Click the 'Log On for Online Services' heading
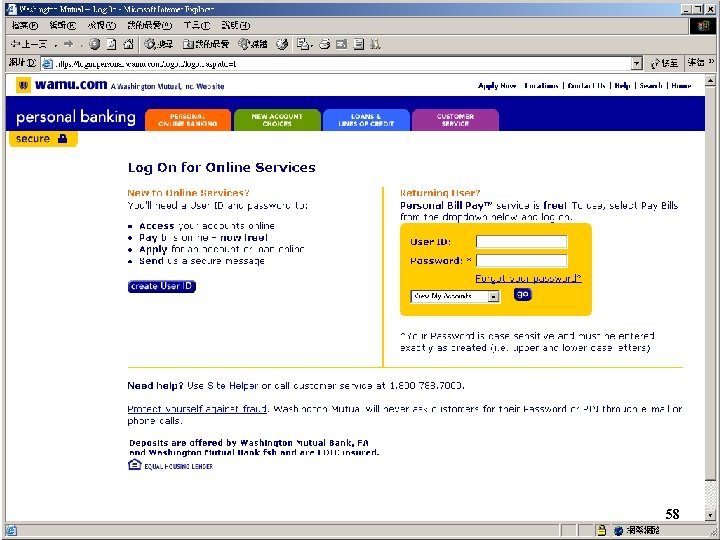The width and height of the screenshot is (720, 540). pos(221,168)
